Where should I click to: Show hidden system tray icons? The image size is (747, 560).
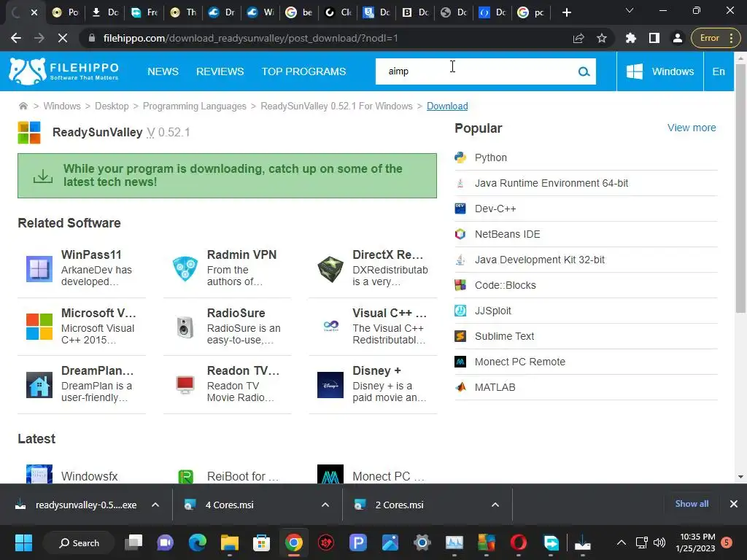622,542
